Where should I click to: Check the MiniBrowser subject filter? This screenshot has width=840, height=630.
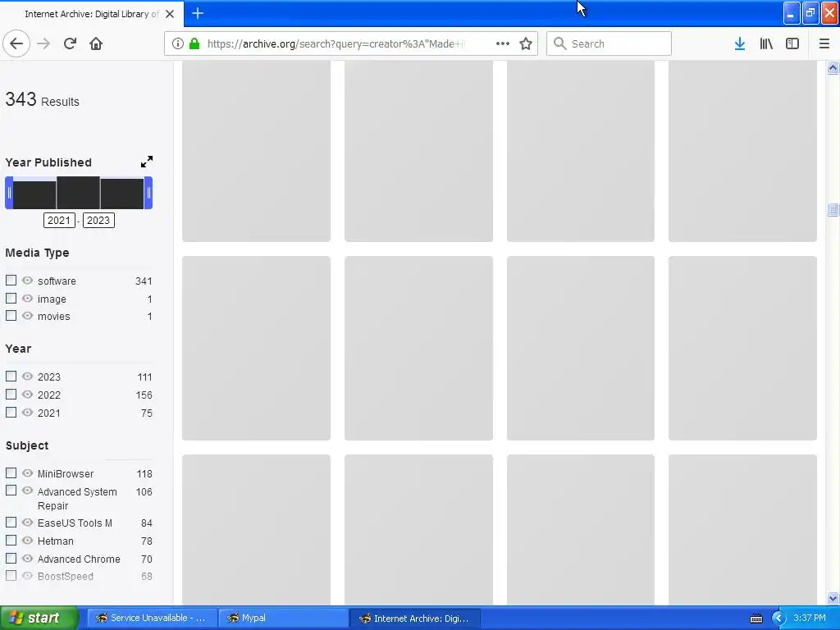point(11,473)
